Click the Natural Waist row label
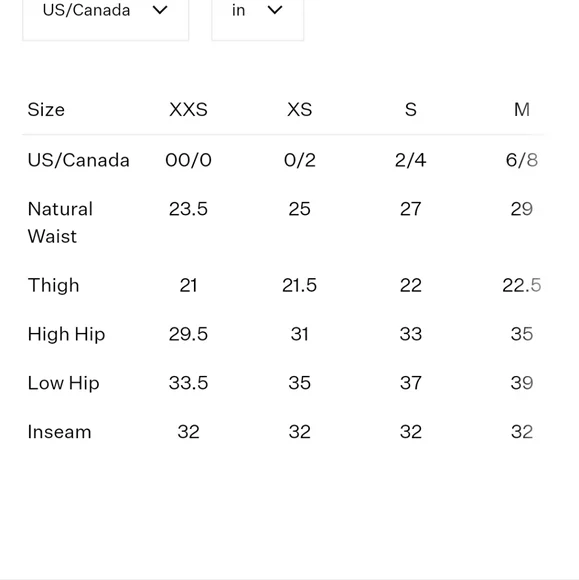 click(x=60, y=223)
